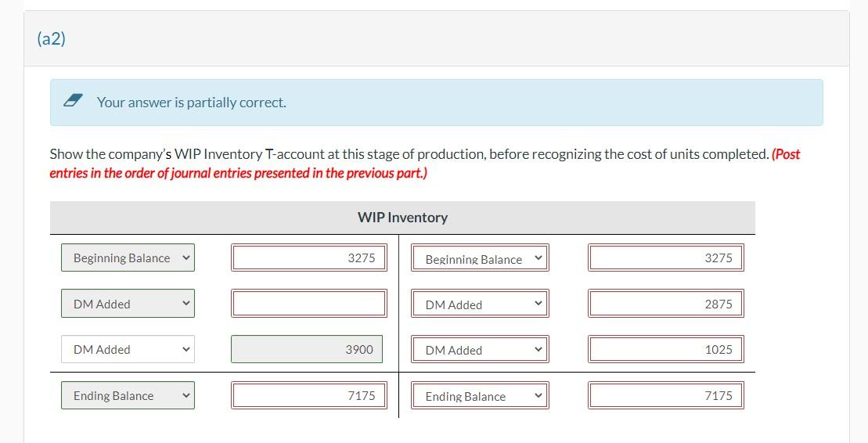
Task: Click the red 'Post entries in the order' instruction
Action: pos(424,164)
